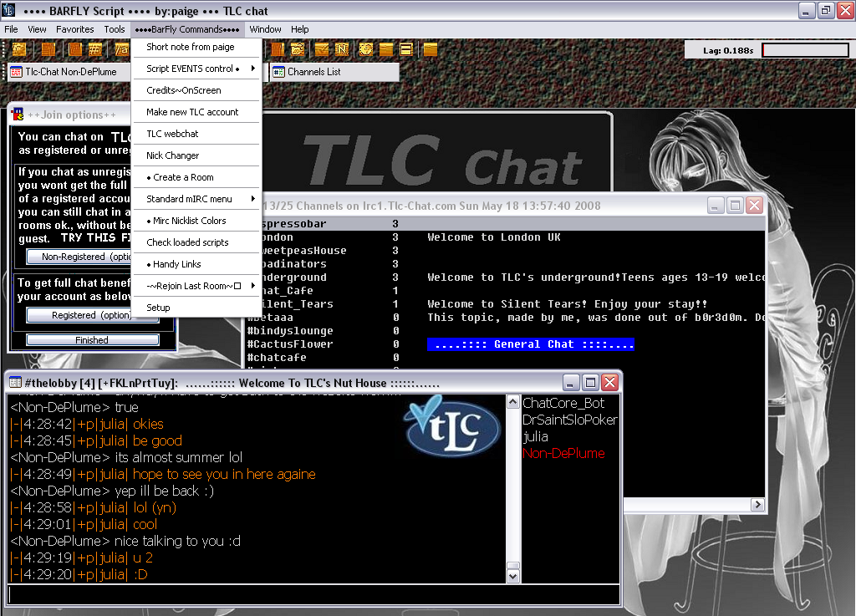Open Handy Links entry
Screen dimensions: 856x616
[196, 264]
